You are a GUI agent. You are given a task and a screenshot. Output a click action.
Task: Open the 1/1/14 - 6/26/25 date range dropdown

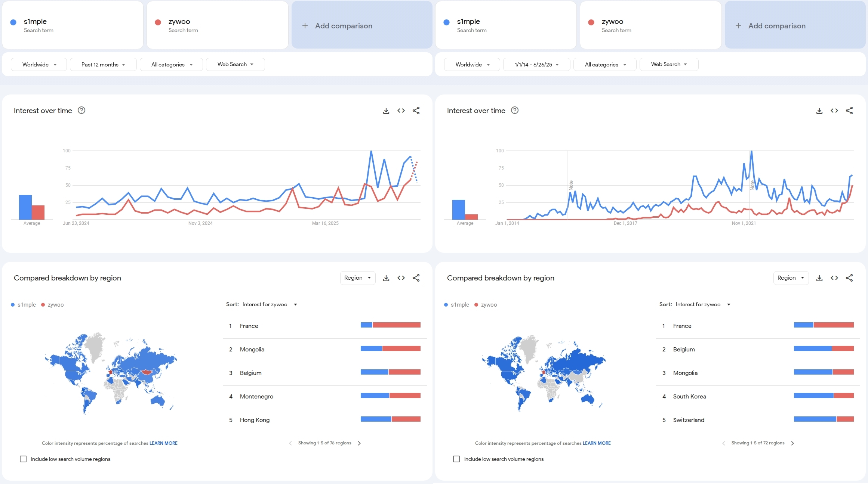coord(537,64)
